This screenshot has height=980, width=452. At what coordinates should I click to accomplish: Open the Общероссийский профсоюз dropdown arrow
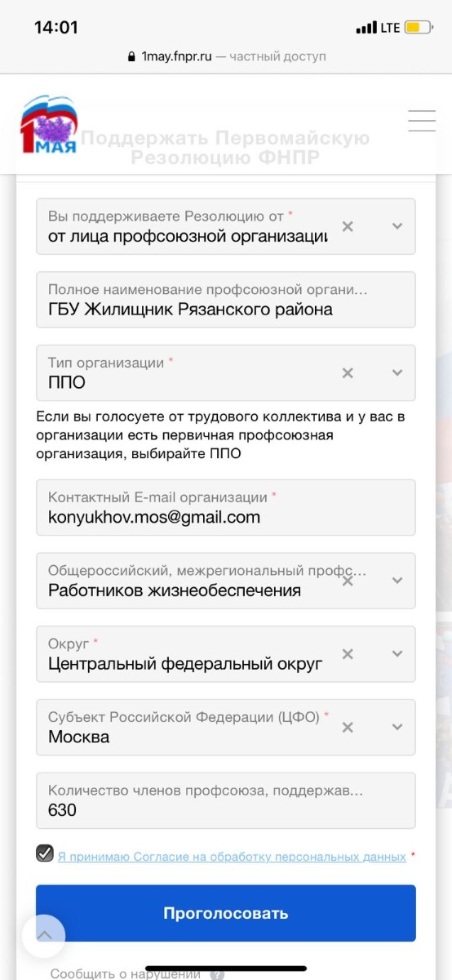click(397, 581)
